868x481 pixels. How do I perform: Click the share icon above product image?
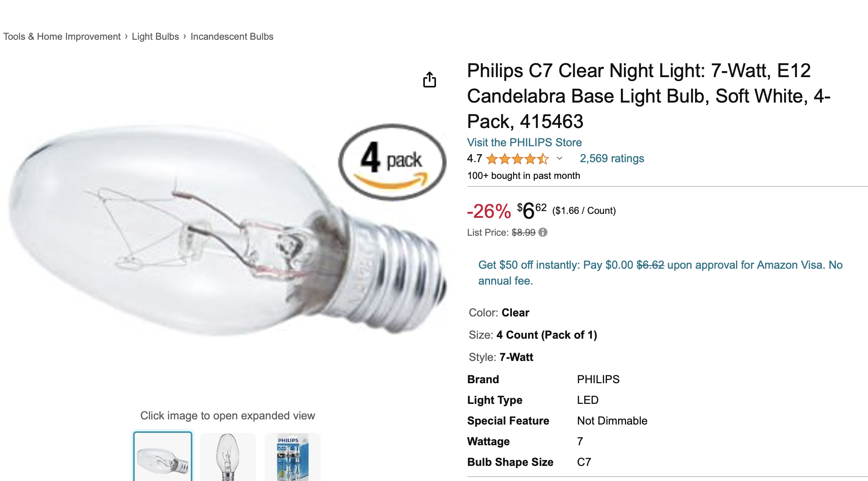[x=429, y=80]
